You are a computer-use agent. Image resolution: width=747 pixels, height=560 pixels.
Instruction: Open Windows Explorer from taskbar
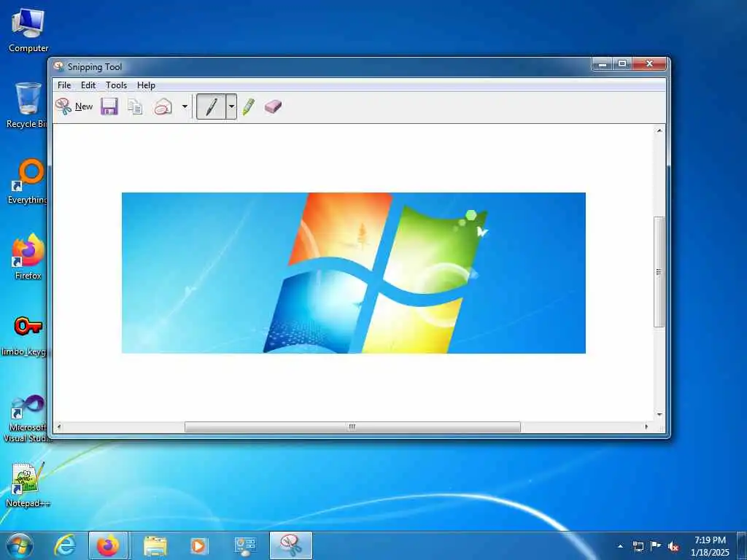155,545
